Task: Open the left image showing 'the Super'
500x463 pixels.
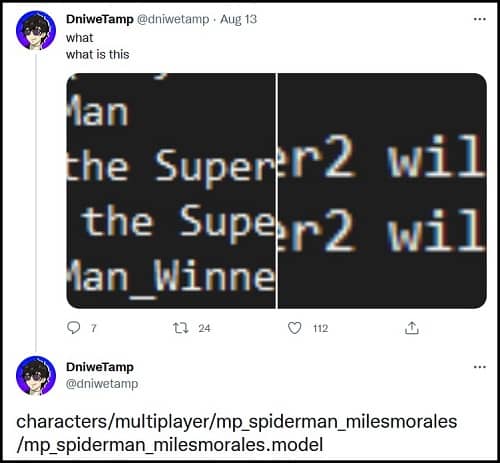Action: 171,191
